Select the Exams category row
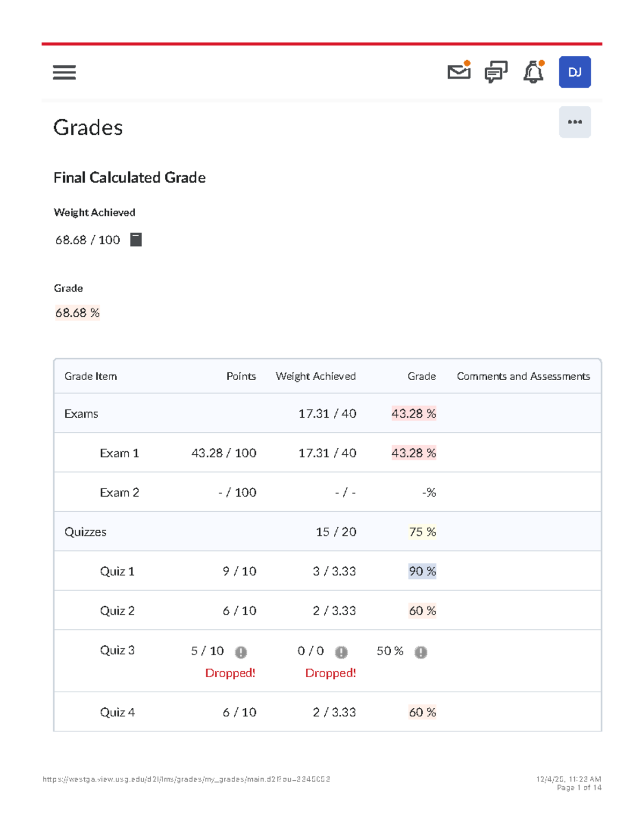 pyautogui.click(x=82, y=414)
